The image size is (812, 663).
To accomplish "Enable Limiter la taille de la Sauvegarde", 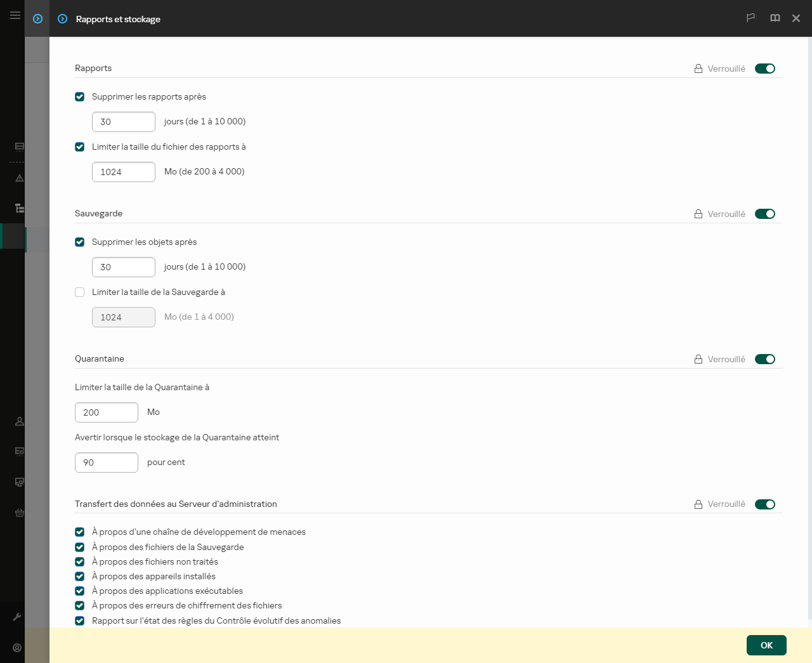I will [80, 292].
